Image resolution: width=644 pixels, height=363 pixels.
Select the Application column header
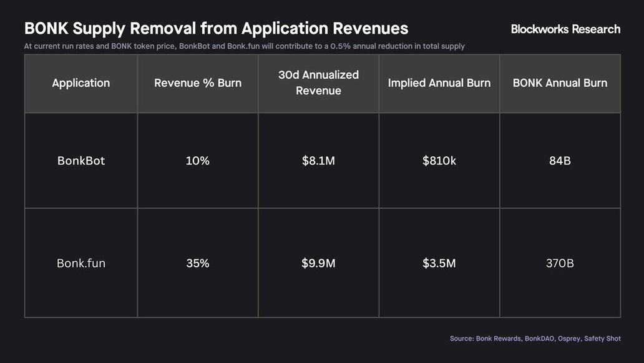click(x=81, y=83)
